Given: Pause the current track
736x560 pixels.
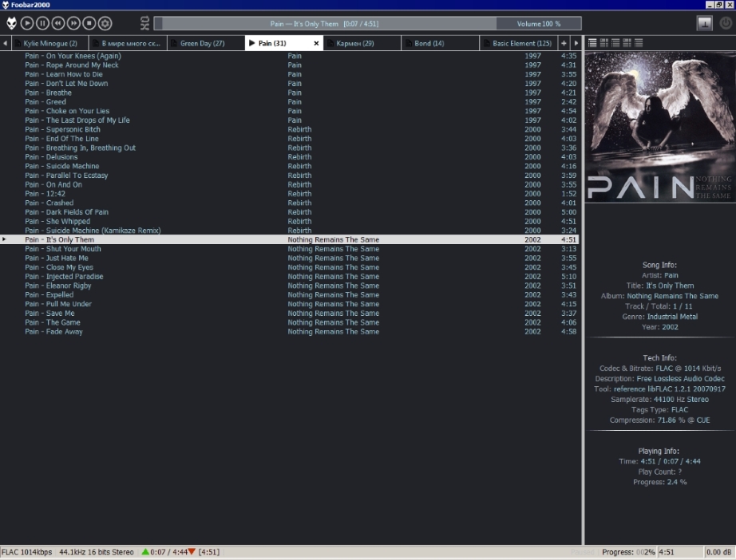Looking at the screenshot, I should click(42, 23).
